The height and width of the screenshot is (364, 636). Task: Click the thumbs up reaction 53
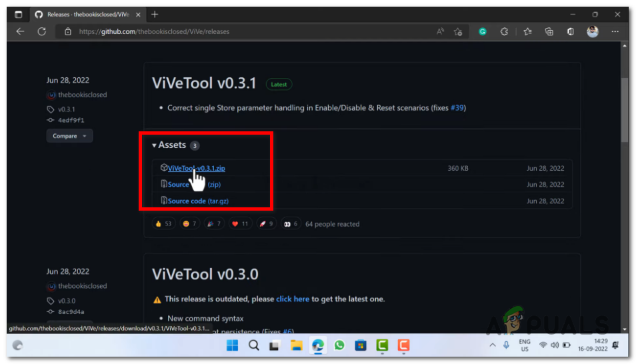[x=163, y=224]
